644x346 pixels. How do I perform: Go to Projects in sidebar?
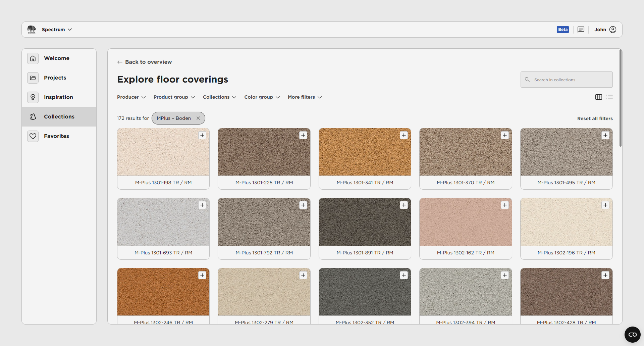55,78
